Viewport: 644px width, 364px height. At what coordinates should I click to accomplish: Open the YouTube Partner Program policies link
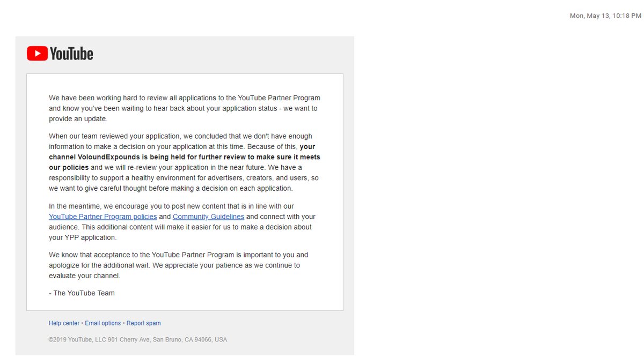pos(103,217)
